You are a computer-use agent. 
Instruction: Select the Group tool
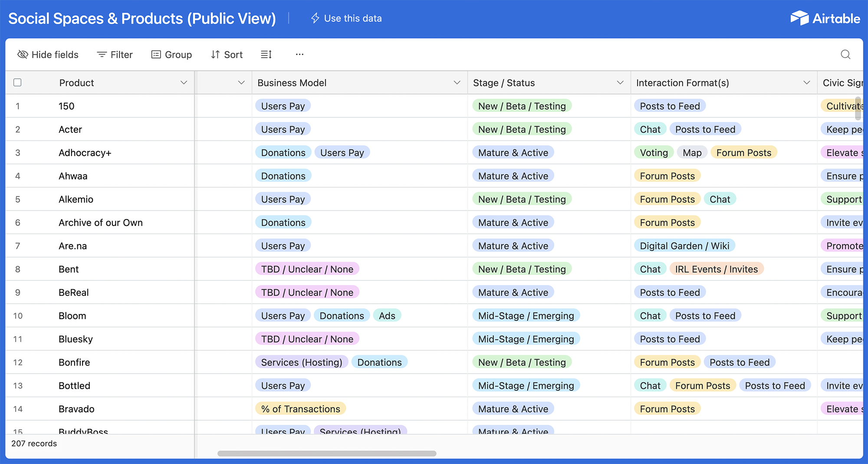tap(171, 55)
